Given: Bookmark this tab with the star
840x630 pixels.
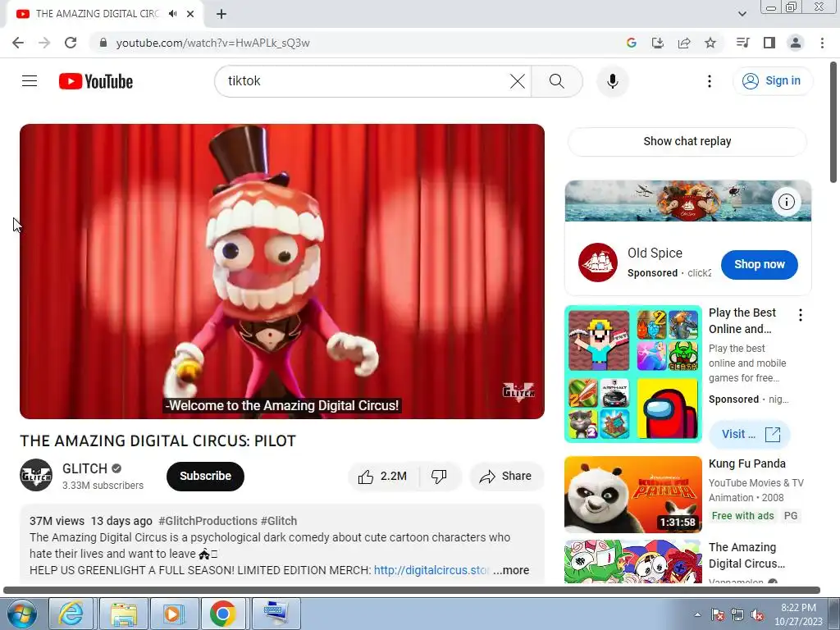Looking at the screenshot, I should [710, 43].
